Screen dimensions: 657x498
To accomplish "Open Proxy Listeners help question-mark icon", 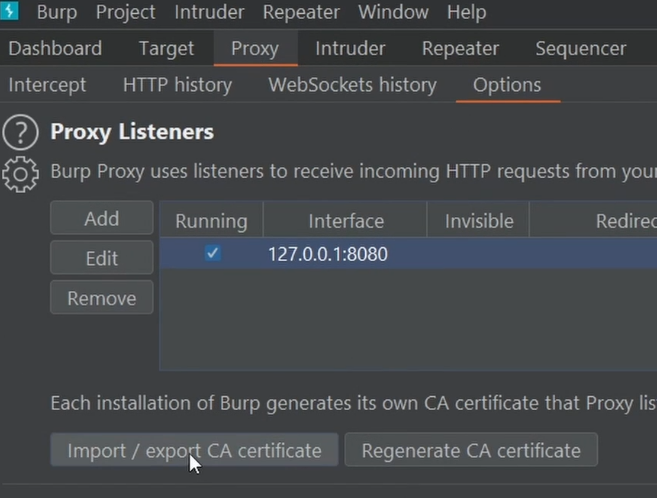I will click(20, 132).
